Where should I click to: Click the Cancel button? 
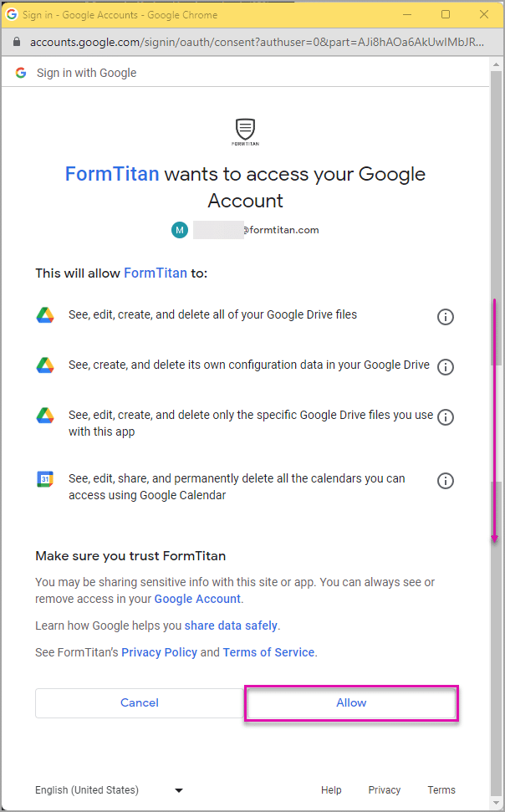[140, 702]
